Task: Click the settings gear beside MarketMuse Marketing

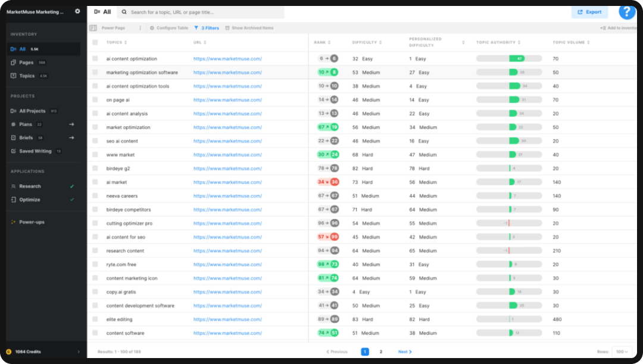Action: [77, 11]
